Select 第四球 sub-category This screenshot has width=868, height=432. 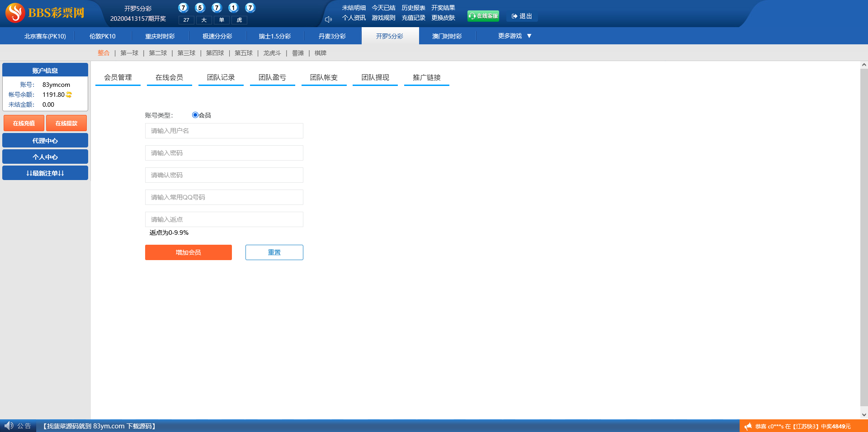point(215,53)
